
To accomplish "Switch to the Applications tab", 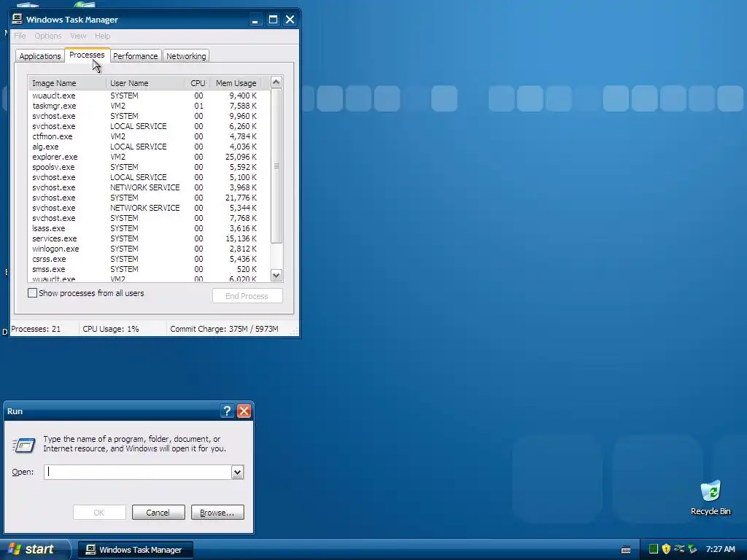I will pyautogui.click(x=40, y=55).
